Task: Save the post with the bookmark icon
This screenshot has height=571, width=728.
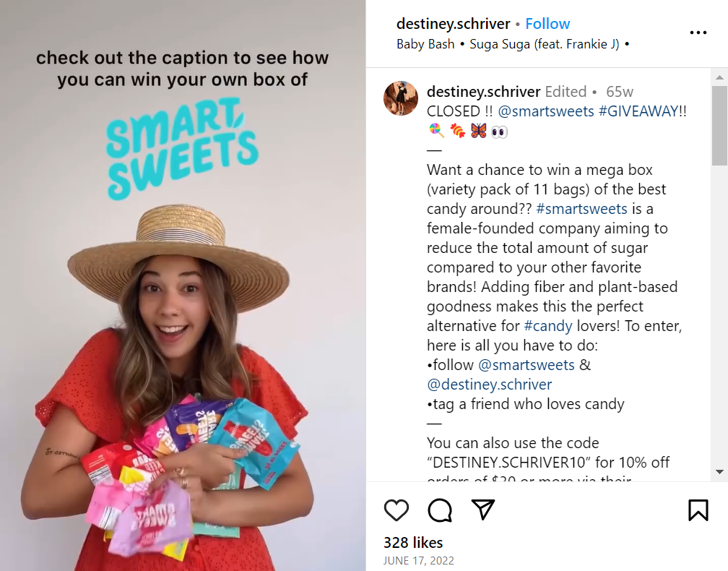Action: pyautogui.click(x=698, y=510)
